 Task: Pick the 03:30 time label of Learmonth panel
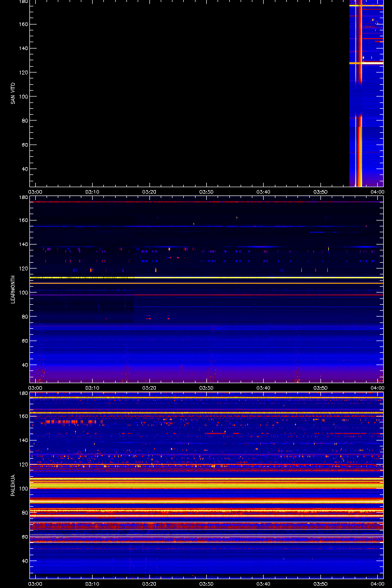206,388
